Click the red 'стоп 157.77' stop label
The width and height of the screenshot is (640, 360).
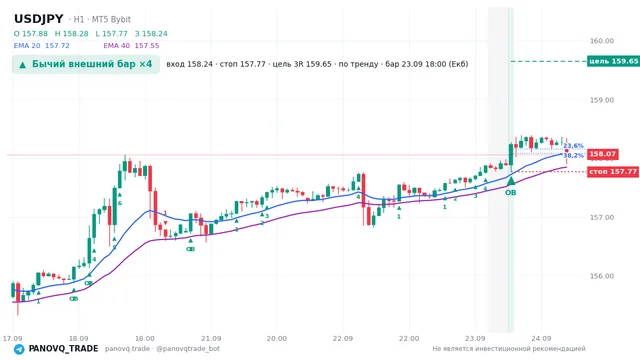point(613,171)
